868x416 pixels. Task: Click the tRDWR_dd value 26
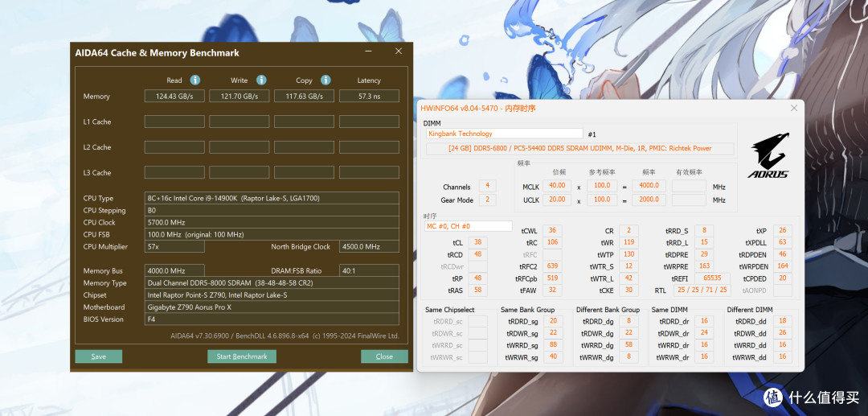tap(782, 333)
